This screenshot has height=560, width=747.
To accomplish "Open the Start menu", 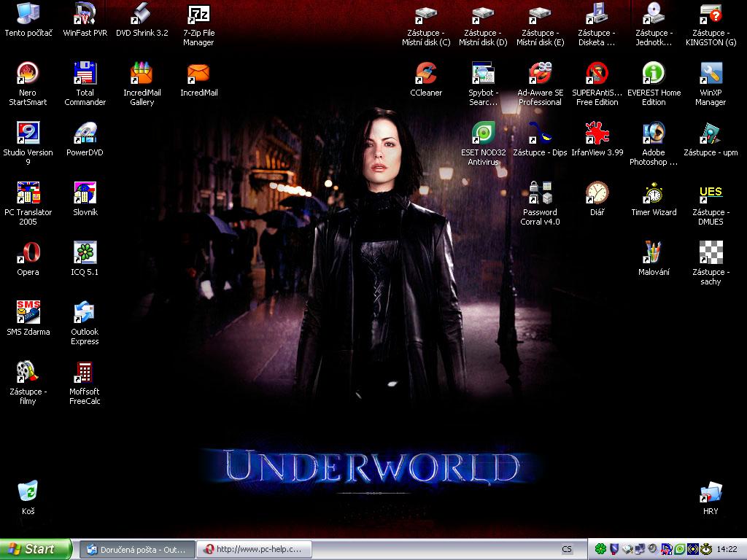I will pos(36,549).
